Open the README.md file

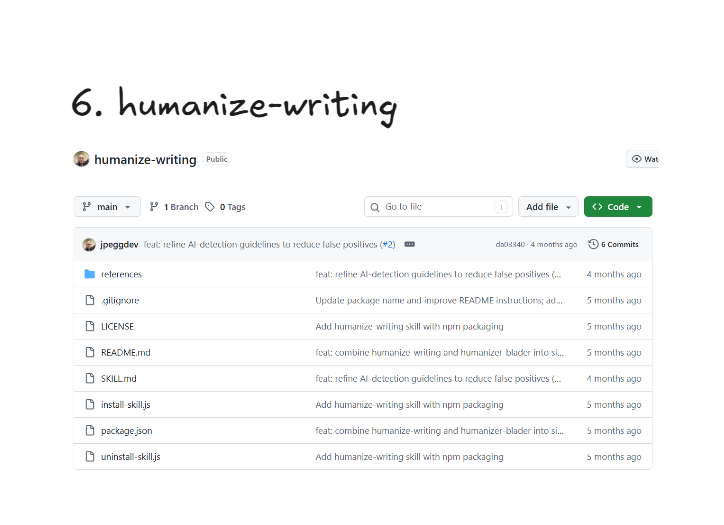click(x=126, y=353)
